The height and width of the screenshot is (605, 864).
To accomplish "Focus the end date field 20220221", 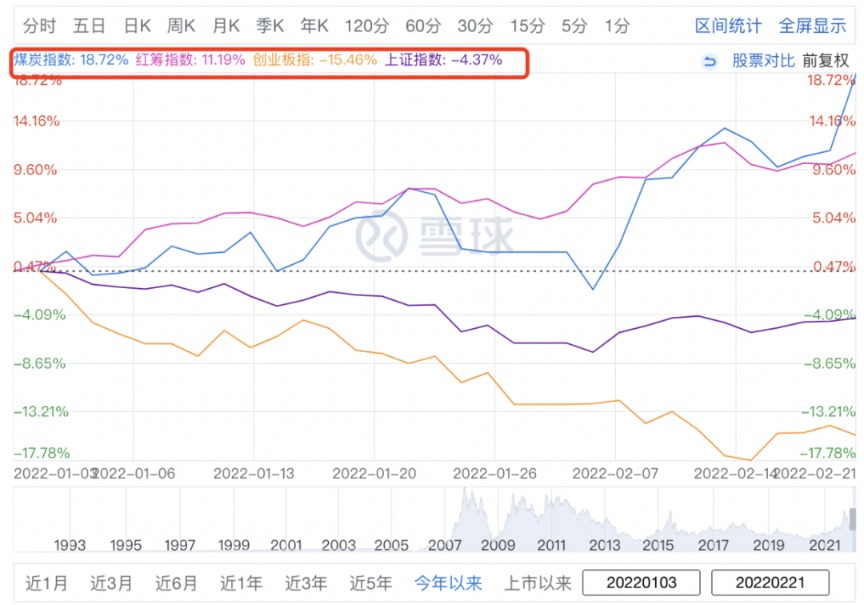I will [x=770, y=582].
